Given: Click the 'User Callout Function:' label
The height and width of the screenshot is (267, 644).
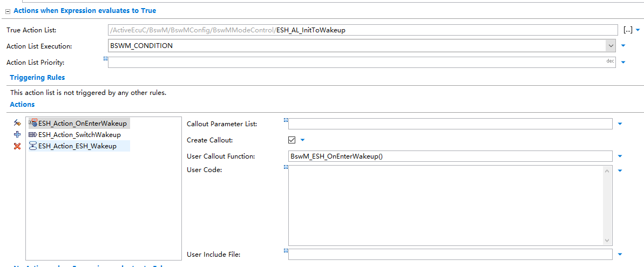Looking at the screenshot, I should coord(221,156).
